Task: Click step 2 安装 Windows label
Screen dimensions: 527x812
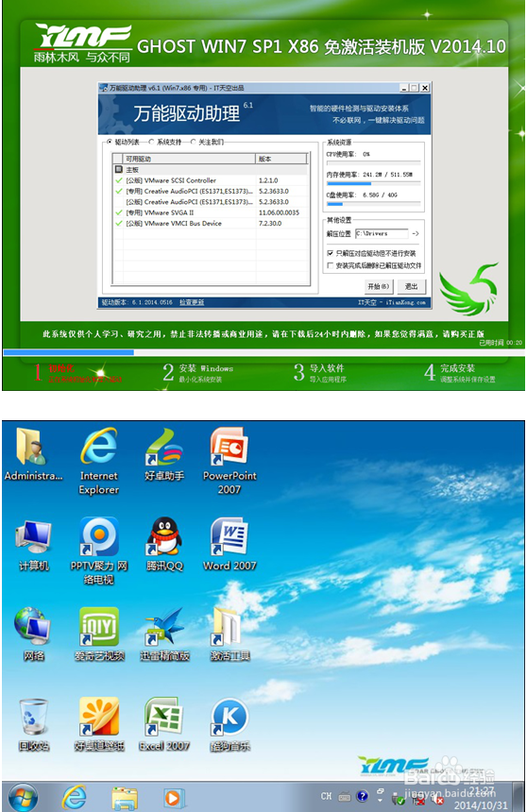Action: (x=206, y=368)
